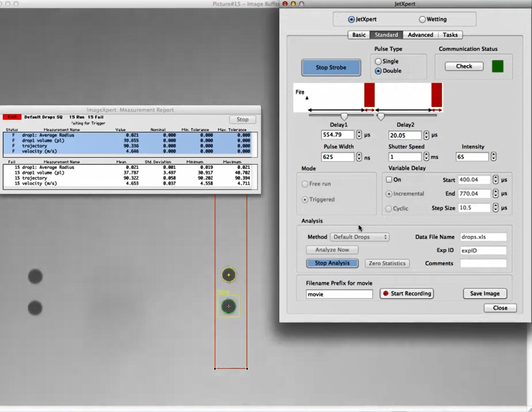Click the Shutter Speed stepper arrows

click(426, 157)
